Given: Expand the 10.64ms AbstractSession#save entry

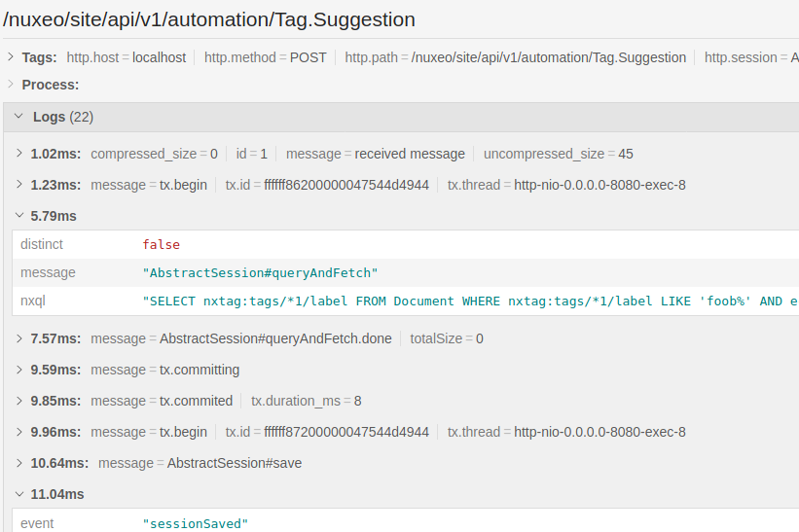Looking at the screenshot, I should 19,463.
